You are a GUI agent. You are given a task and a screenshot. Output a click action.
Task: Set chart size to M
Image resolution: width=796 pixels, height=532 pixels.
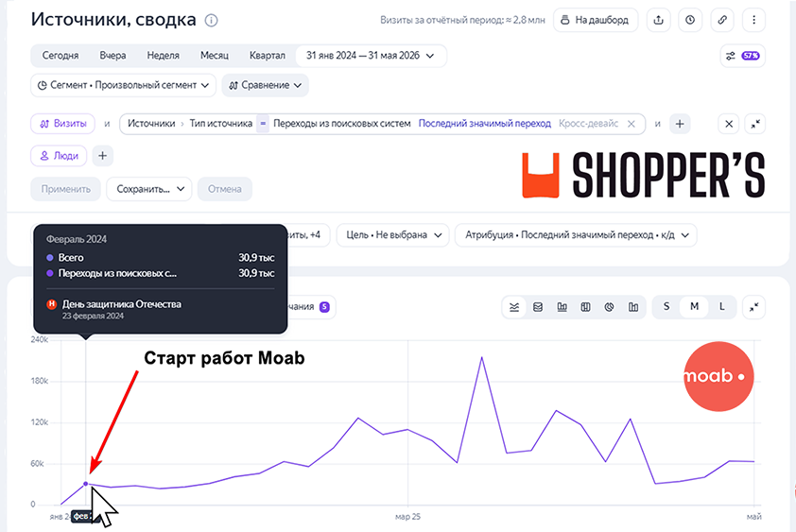coord(694,306)
